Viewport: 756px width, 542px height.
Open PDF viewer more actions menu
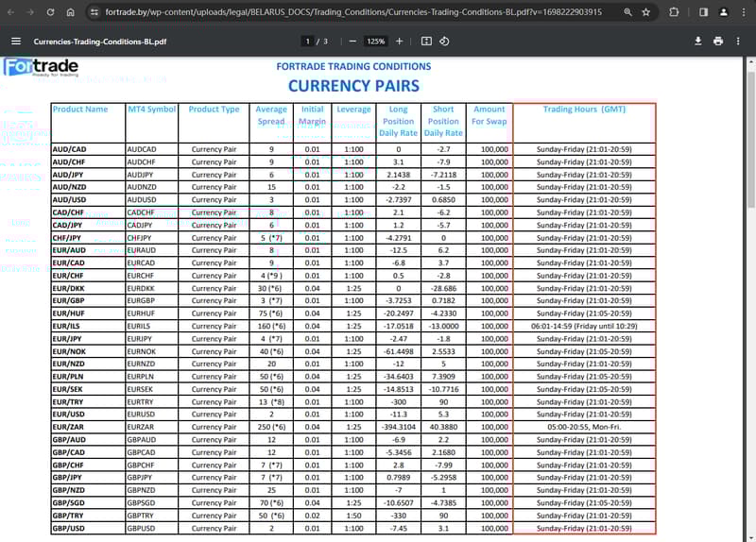click(x=740, y=42)
